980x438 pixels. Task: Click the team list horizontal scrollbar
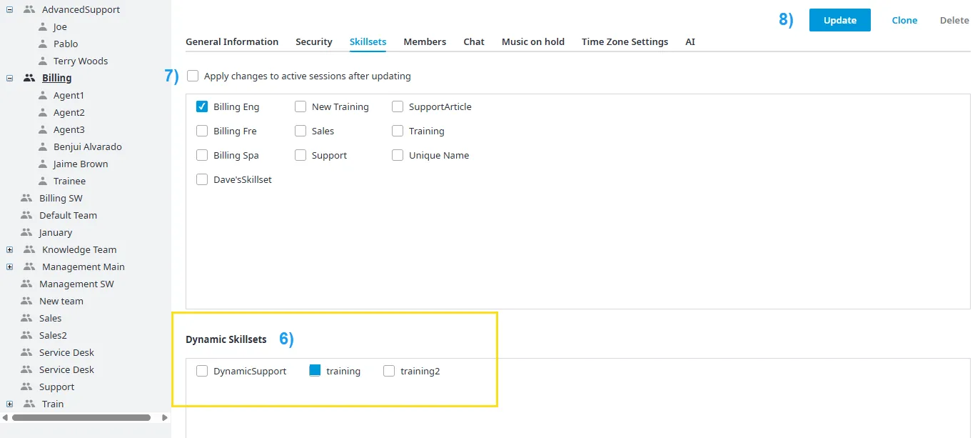(x=81, y=417)
